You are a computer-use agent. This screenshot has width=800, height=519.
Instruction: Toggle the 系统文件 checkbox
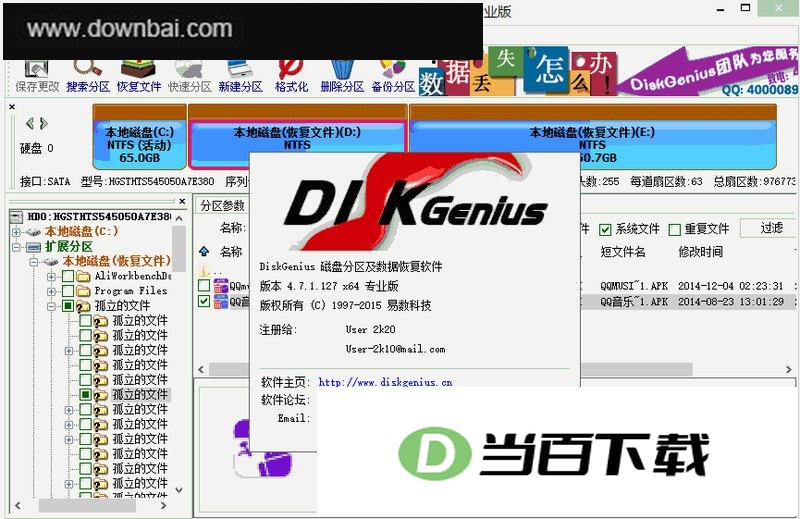[605, 230]
